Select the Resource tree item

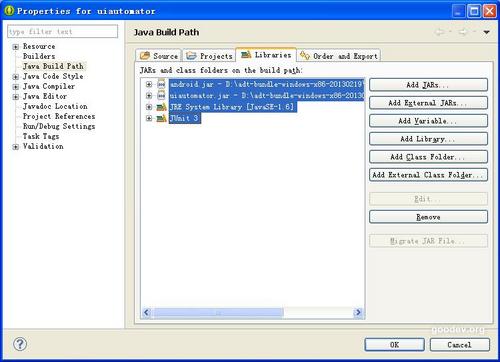point(39,46)
